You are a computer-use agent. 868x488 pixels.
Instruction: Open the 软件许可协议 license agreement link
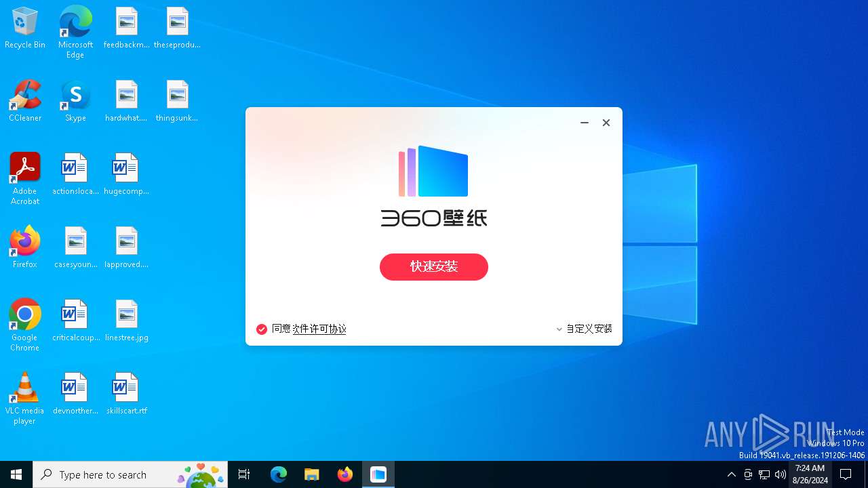coord(319,329)
